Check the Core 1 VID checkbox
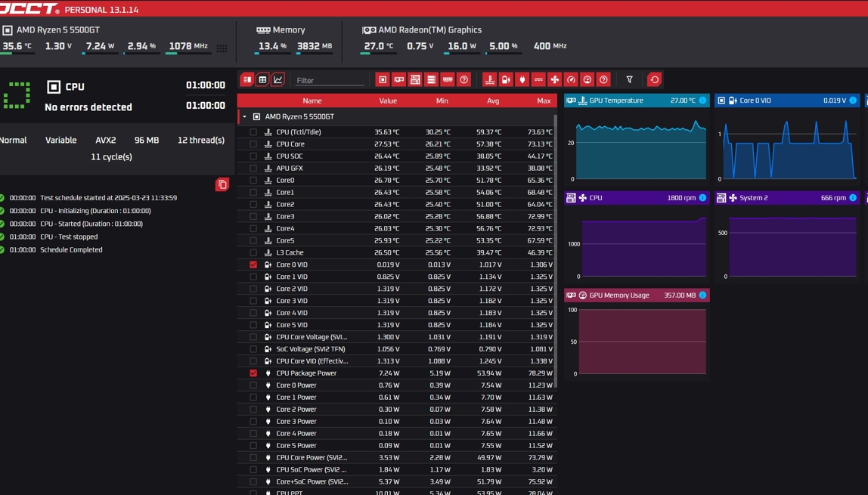868x495 pixels. click(253, 277)
